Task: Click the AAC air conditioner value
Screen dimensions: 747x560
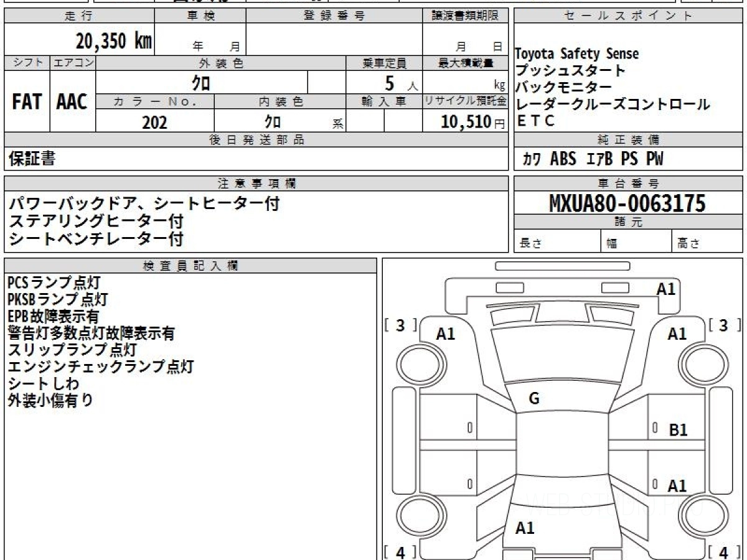Action: [x=72, y=102]
